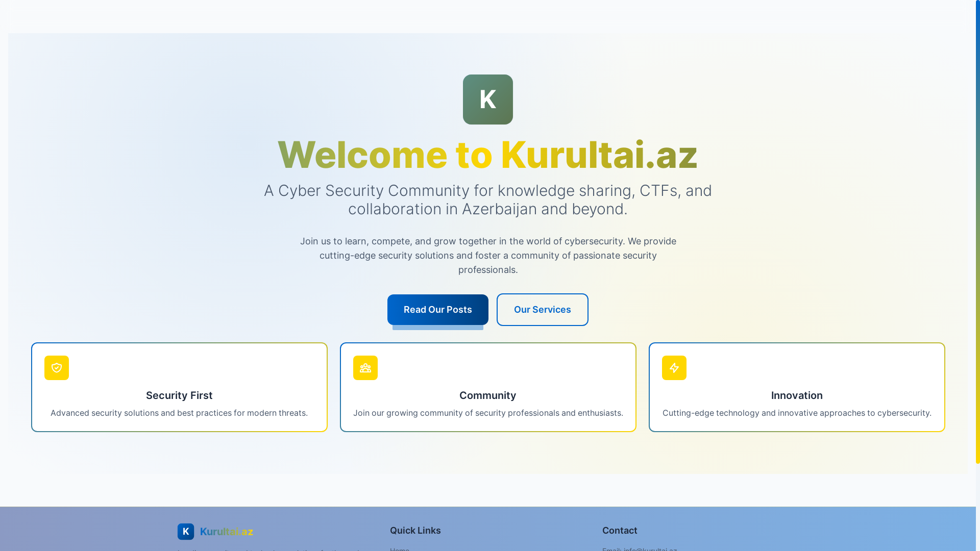Image resolution: width=980 pixels, height=551 pixels.
Task: Click the Welcome to Kurultai.az heading
Action: click(x=487, y=155)
